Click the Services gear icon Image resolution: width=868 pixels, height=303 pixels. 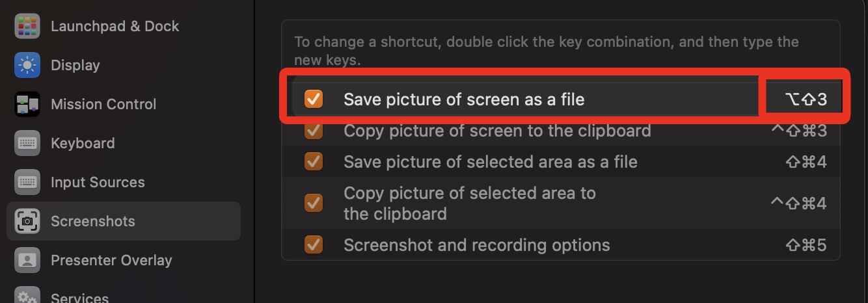27,296
